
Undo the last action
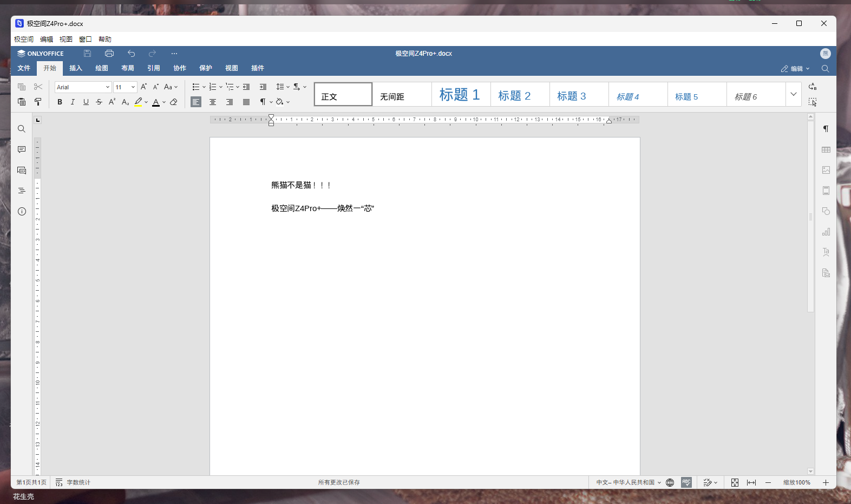(x=131, y=54)
